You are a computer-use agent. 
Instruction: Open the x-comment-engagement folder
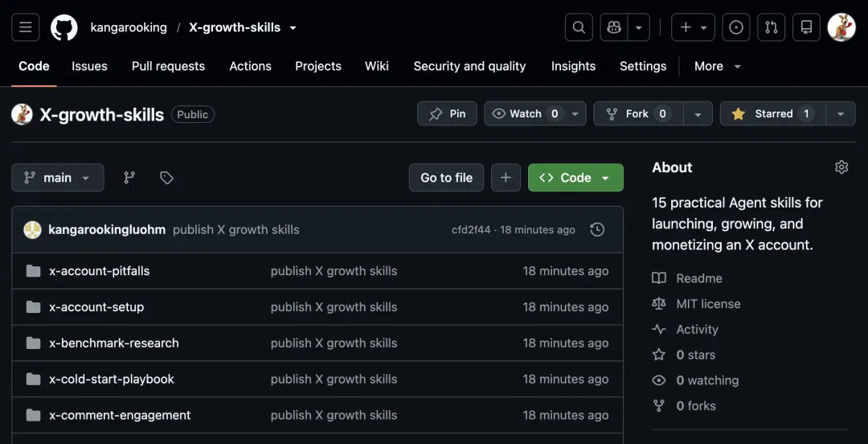coord(120,415)
